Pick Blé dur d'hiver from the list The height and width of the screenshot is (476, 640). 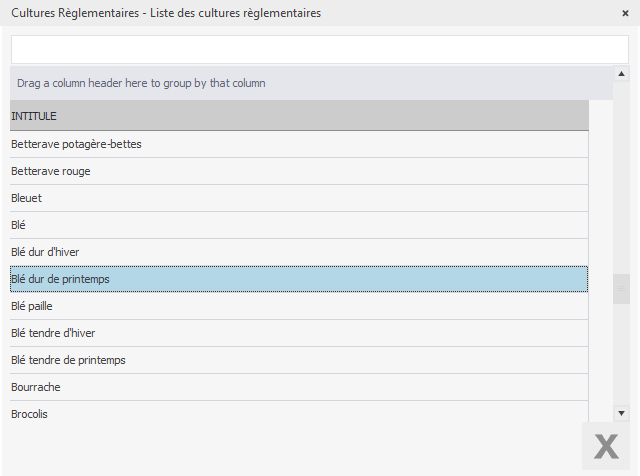[299, 252]
